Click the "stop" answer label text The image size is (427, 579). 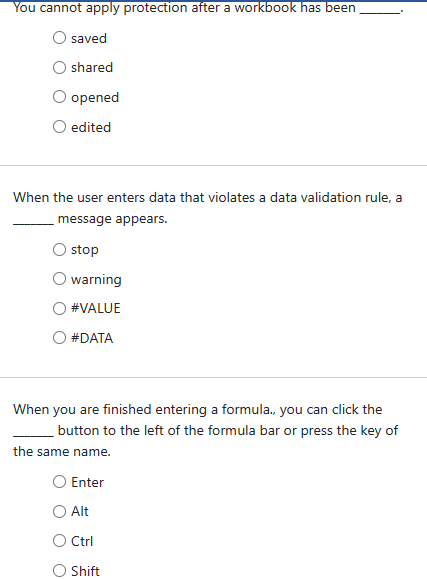tap(85, 250)
